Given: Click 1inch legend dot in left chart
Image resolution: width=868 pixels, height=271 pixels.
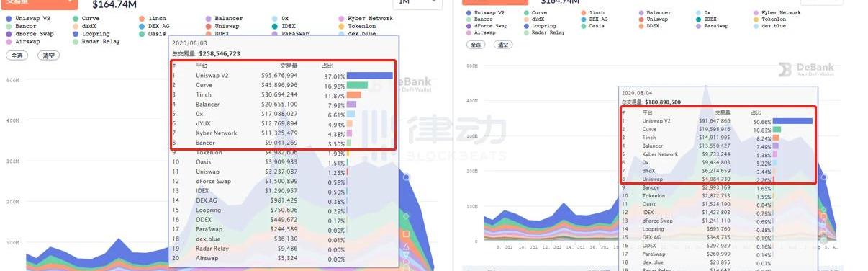Looking at the screenshot, I should click(142, 18).
